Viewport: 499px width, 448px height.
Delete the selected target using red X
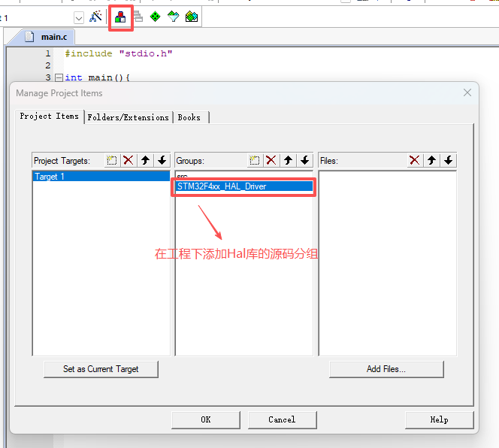pos(129,160)
